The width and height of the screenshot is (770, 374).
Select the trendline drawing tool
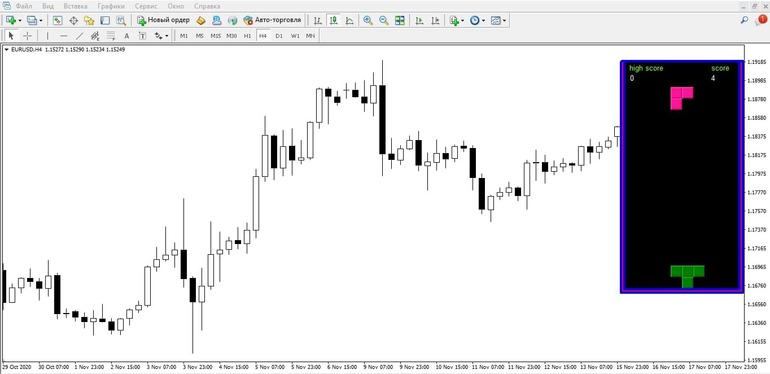click(79, 36)
